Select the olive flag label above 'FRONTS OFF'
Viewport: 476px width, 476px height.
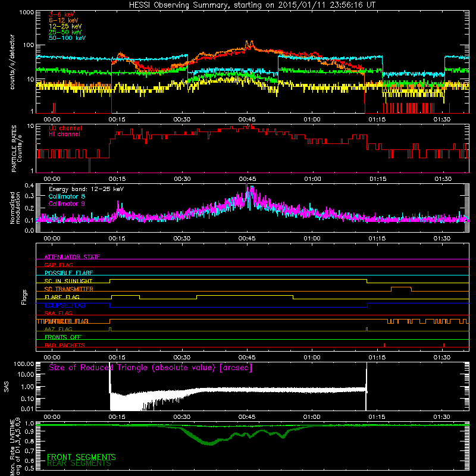coord(58,329)
